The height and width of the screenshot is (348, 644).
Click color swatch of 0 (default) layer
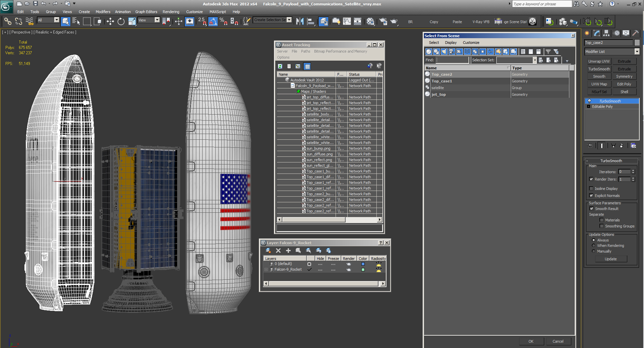coord(363,264)
